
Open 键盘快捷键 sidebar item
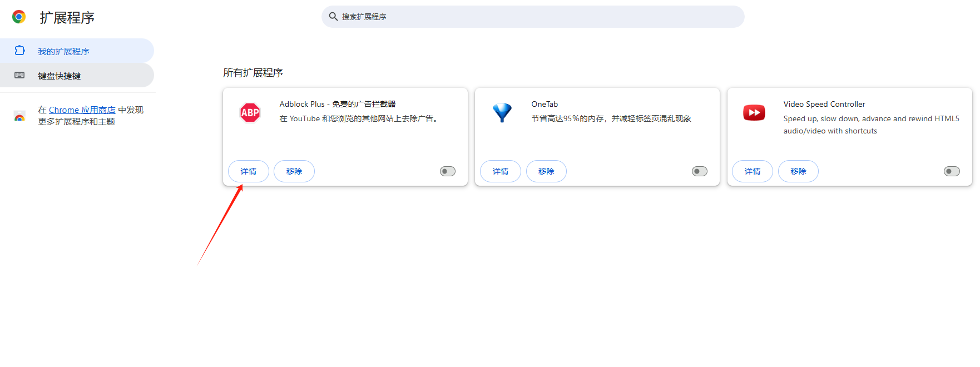coord(77,75)
